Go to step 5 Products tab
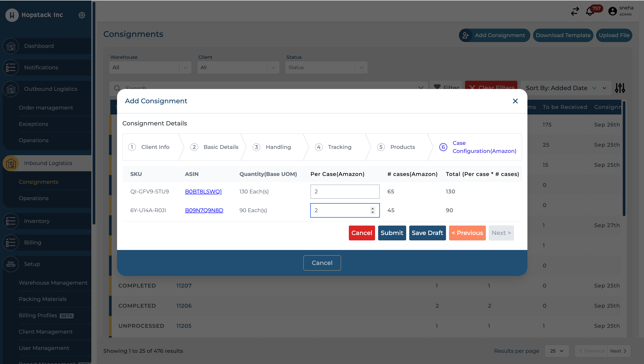This screenshot has width=644, height=364. [402, 147]
